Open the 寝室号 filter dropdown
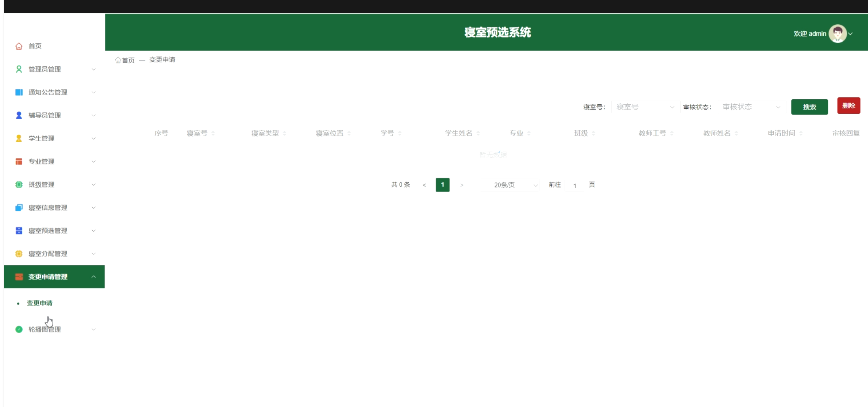This screenshot has width=868, height=407. [645, 107]
